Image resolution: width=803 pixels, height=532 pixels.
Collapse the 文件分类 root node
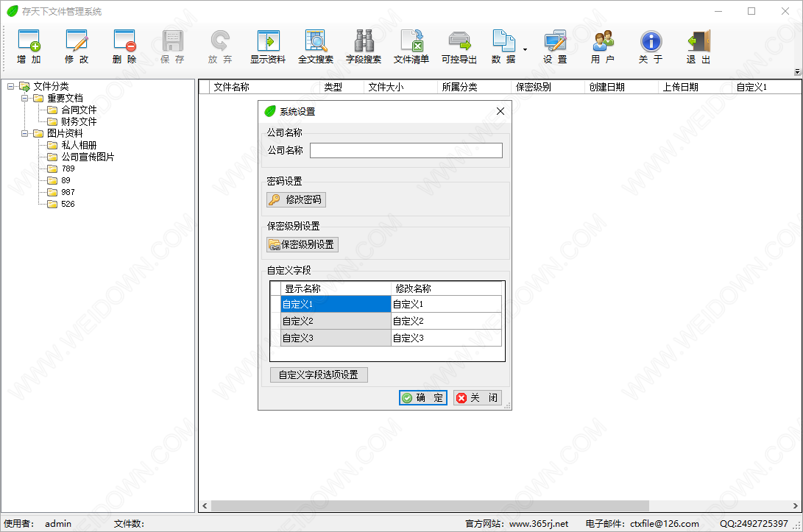pyautogui.click(x=10, y=86)
